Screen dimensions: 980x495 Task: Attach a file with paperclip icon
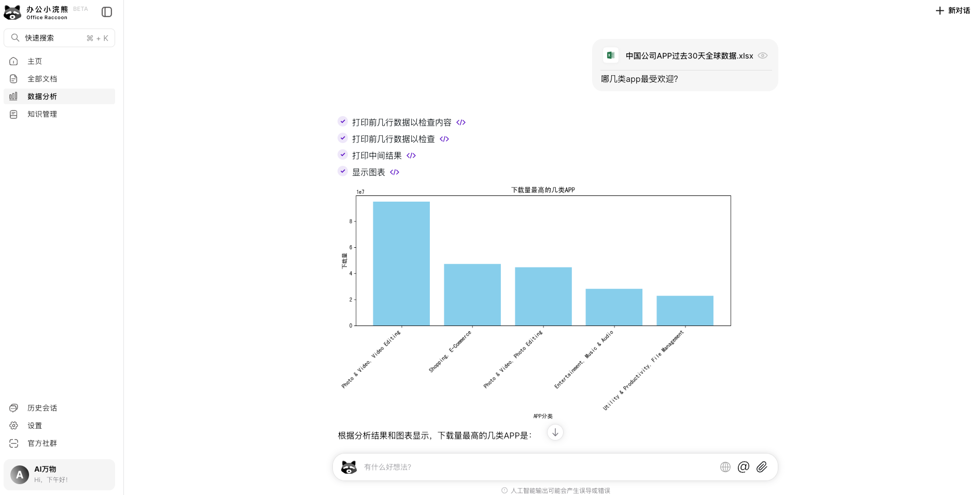point(762,467)
